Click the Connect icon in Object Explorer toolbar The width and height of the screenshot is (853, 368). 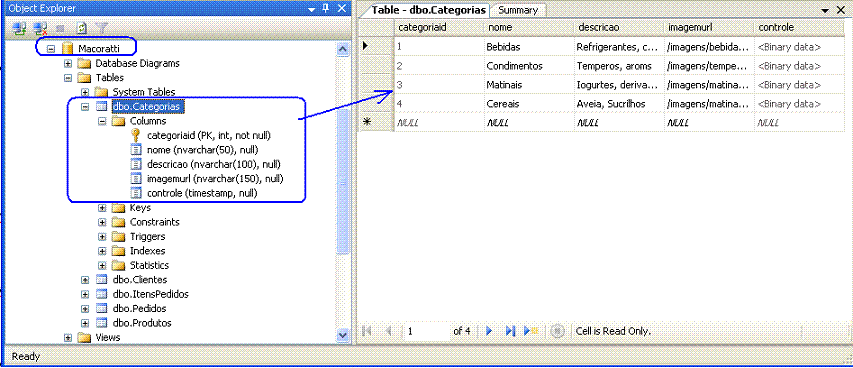pyautogui.click(x=20, y=28)
